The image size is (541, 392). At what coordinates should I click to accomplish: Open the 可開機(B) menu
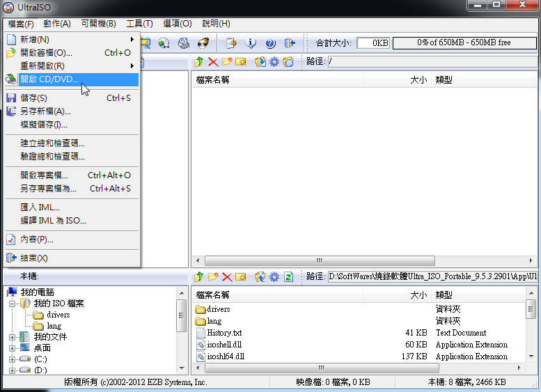coord(99,24)
